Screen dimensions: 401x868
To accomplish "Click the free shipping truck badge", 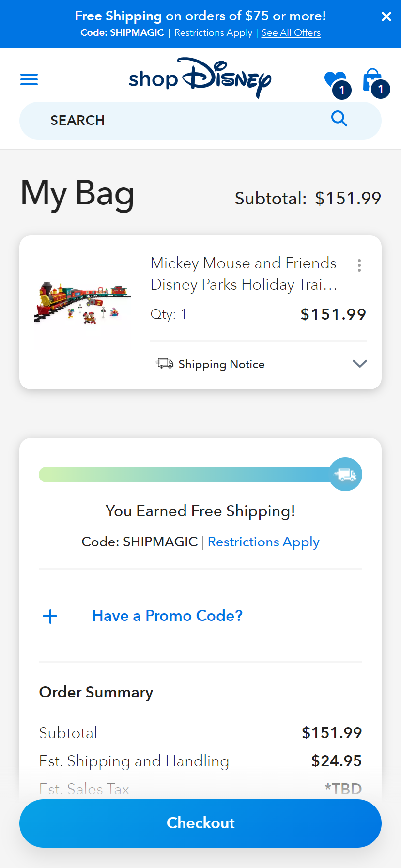I will [x=346, y=474].
